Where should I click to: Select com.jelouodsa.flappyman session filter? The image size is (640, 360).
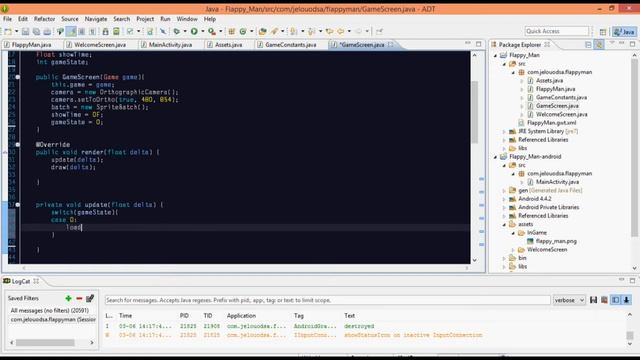53,320
